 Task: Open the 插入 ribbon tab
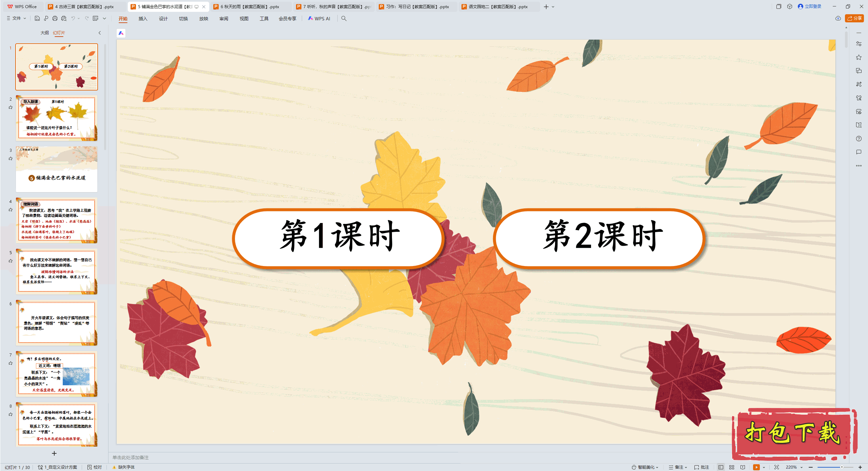coord(143,18)
